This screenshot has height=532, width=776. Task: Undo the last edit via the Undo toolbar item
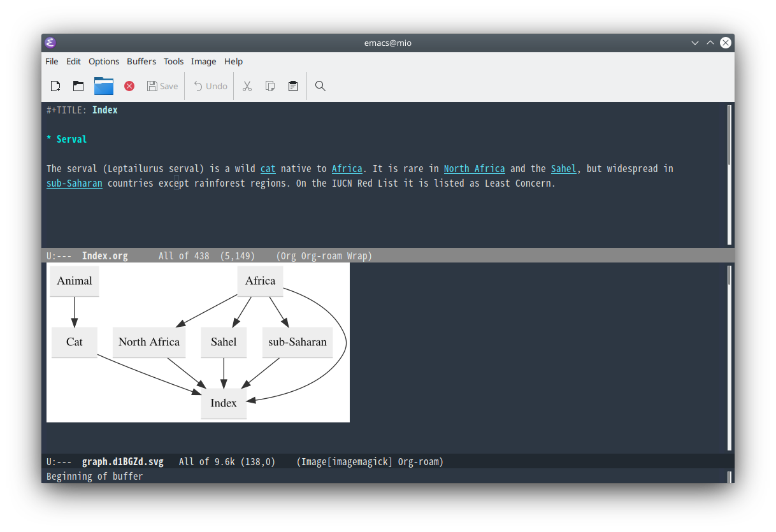click(209, 85)
